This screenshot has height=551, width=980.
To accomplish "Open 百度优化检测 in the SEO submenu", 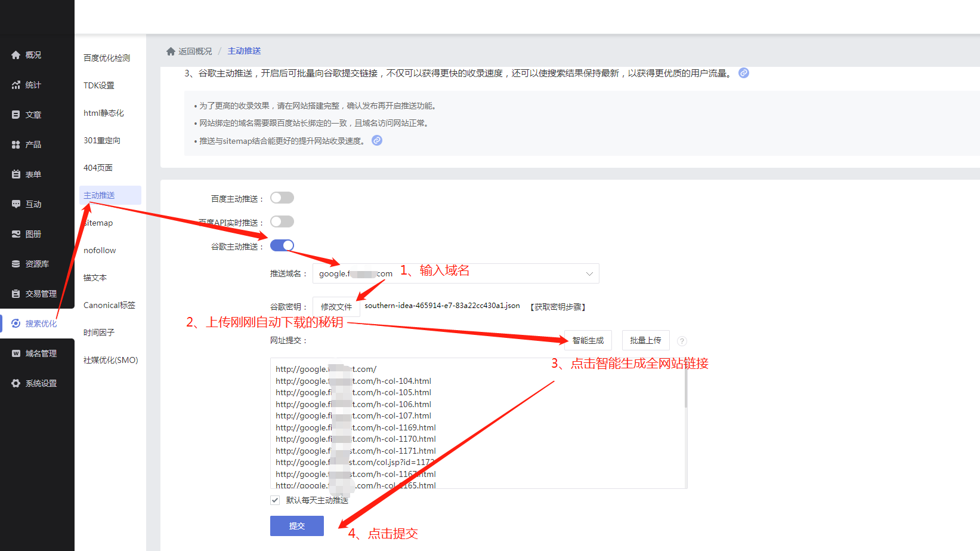I will pyautogui.click(x=107, y=58).
